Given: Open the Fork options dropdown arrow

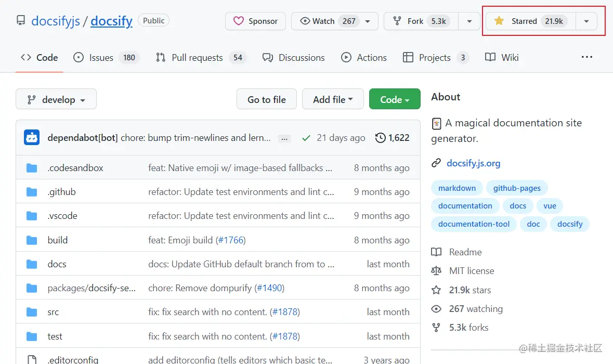Looking at the screenshot, I should click(x=469, y=21).
